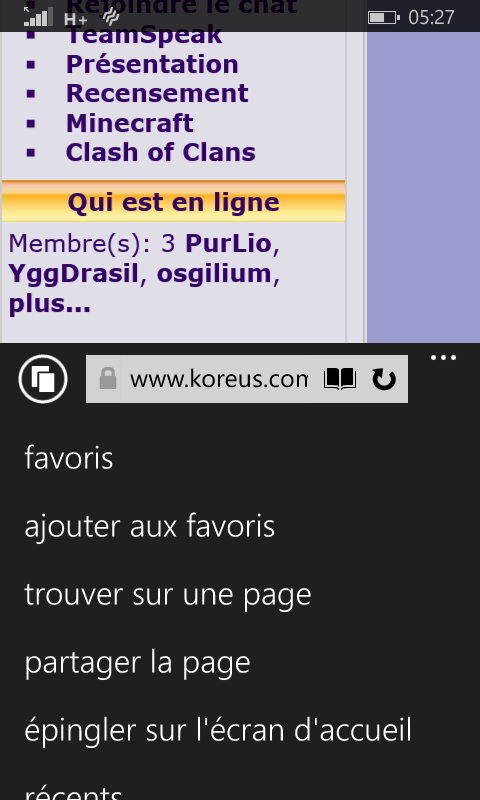
Task: Tap the reading view book icon
Action: (340, 380)
